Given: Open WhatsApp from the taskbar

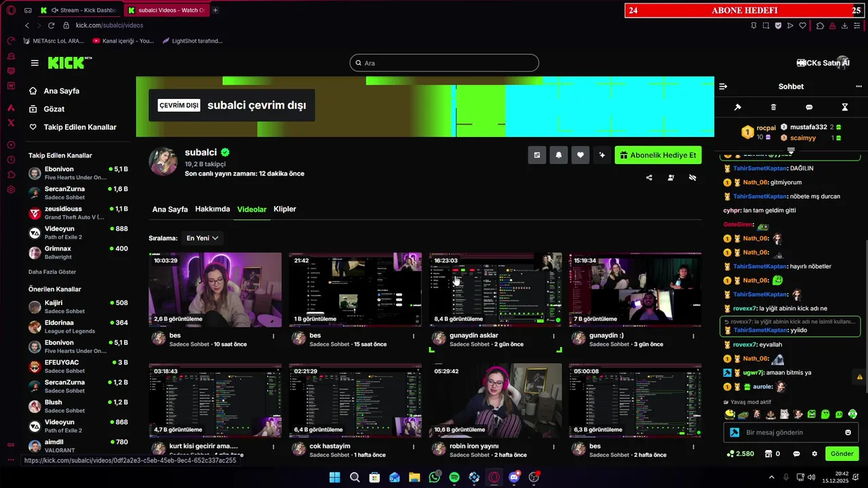Looking at the screenshot, I should [435, 477].
